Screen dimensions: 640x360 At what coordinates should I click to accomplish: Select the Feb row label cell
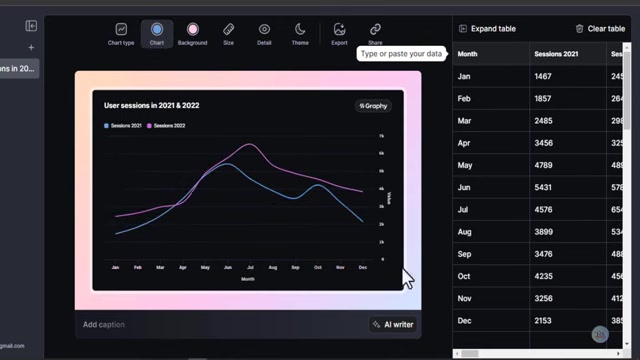tap(491, 98)
